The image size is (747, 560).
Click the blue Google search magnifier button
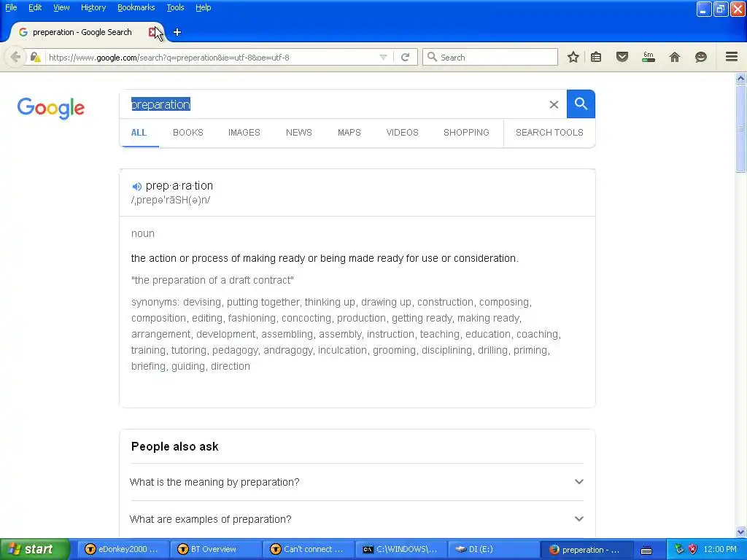tap(581, 104)
